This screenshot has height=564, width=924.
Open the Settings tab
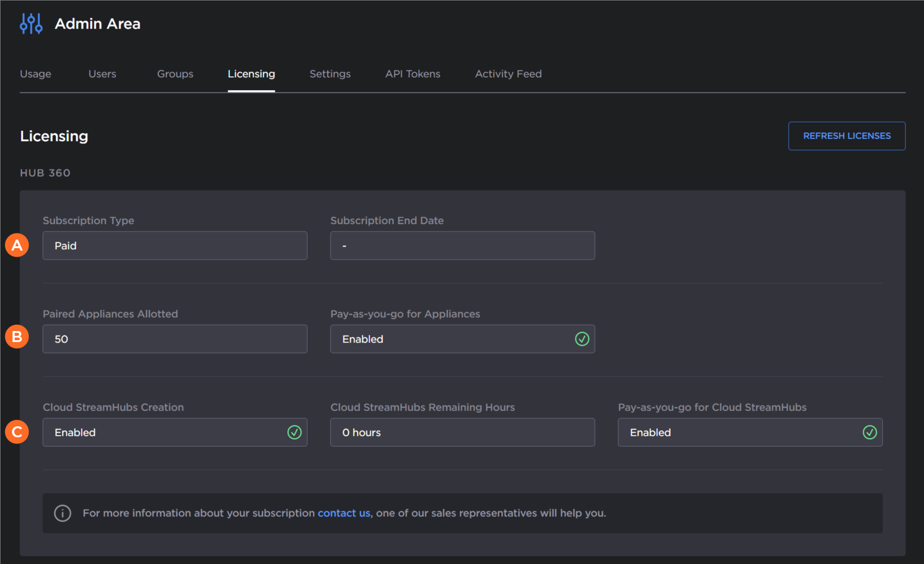330,74
